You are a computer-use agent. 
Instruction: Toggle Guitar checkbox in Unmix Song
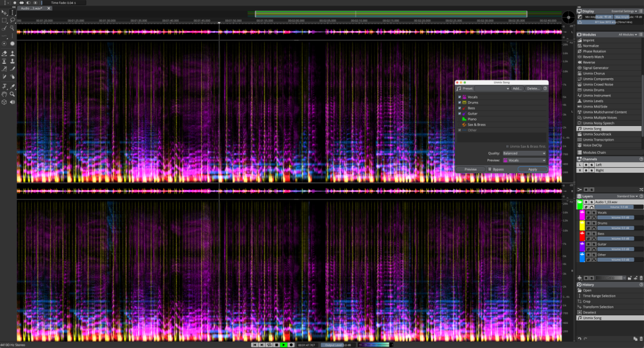pyautogui.click(x=459, y=114)
